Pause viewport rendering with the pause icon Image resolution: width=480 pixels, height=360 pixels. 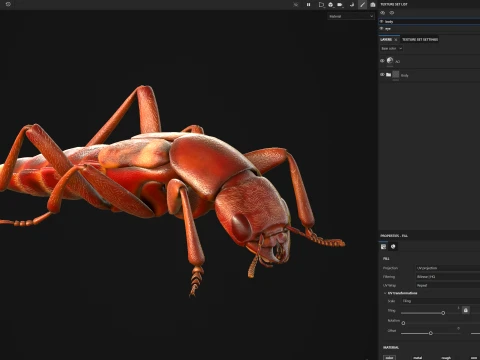308,5
